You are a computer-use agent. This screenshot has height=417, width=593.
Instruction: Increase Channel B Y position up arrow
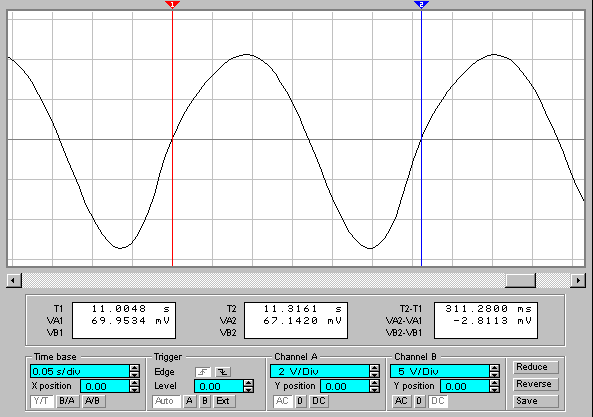494,383
